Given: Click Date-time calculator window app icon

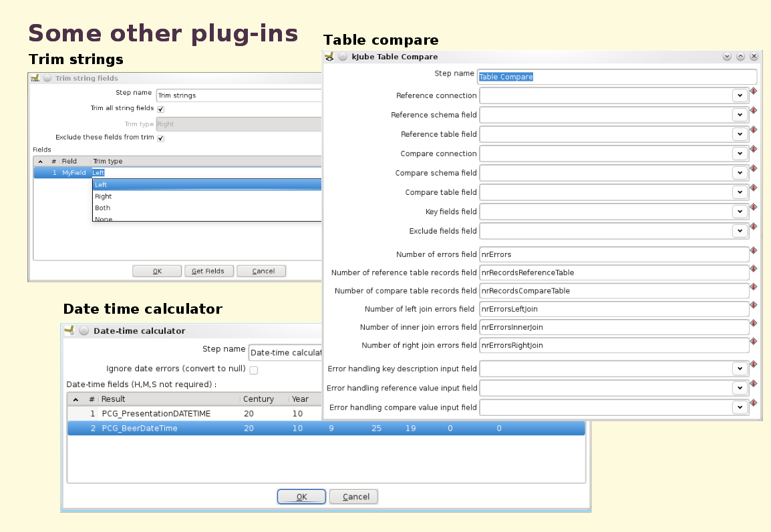Looking at the screenshot, I should (69, 330).
